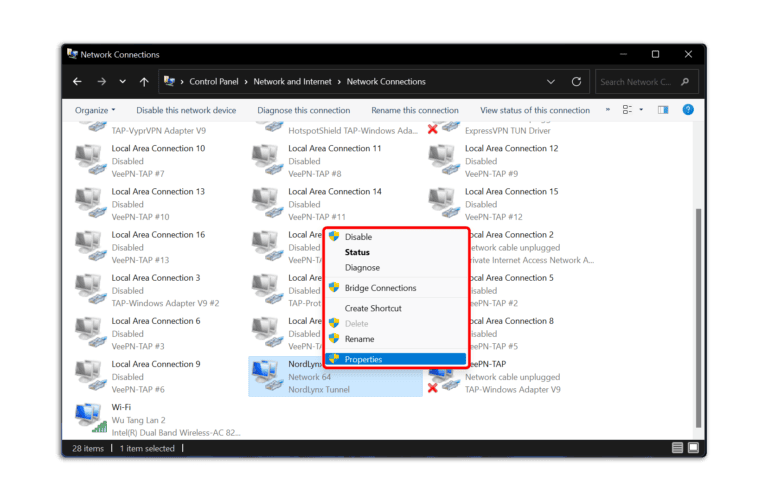
Task: Go up one level with up arrow
Action: pyautogui.click(x=144, y=82)
